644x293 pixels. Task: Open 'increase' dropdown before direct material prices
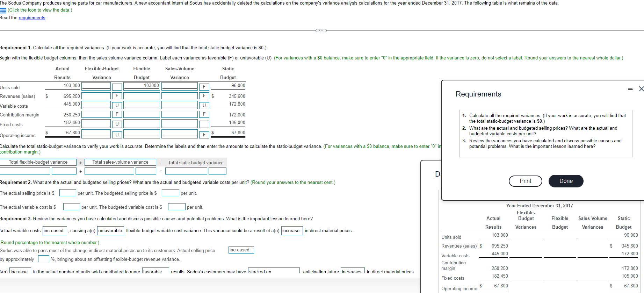pos(292,231)
